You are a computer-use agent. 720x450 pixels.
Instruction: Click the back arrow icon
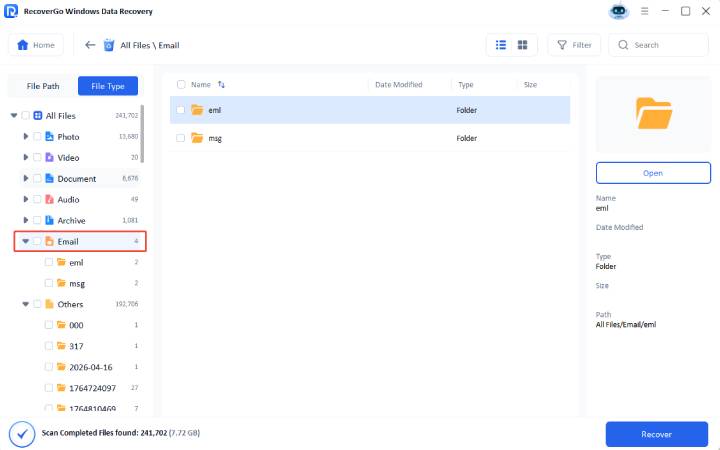pos(90,45)
